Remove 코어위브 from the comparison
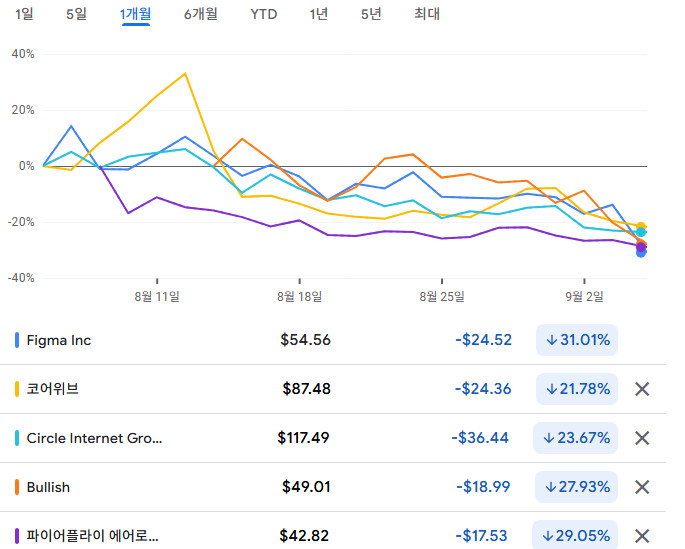The width and height of the screenshot is (685, 549). coord(642,389)
